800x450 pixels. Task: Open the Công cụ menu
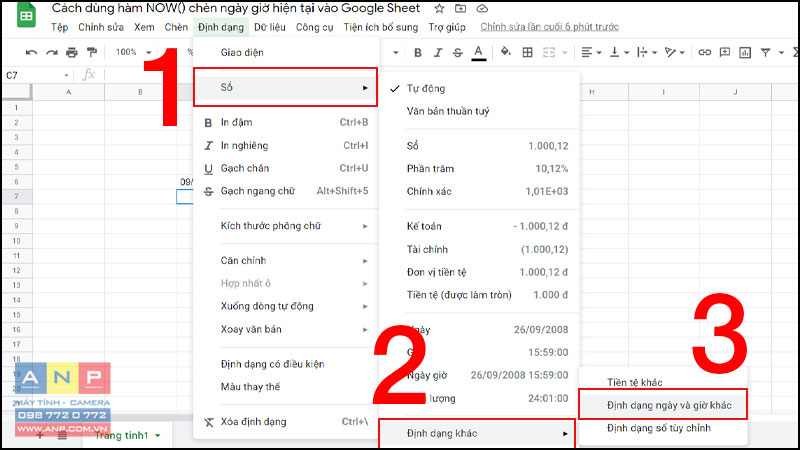314,27
